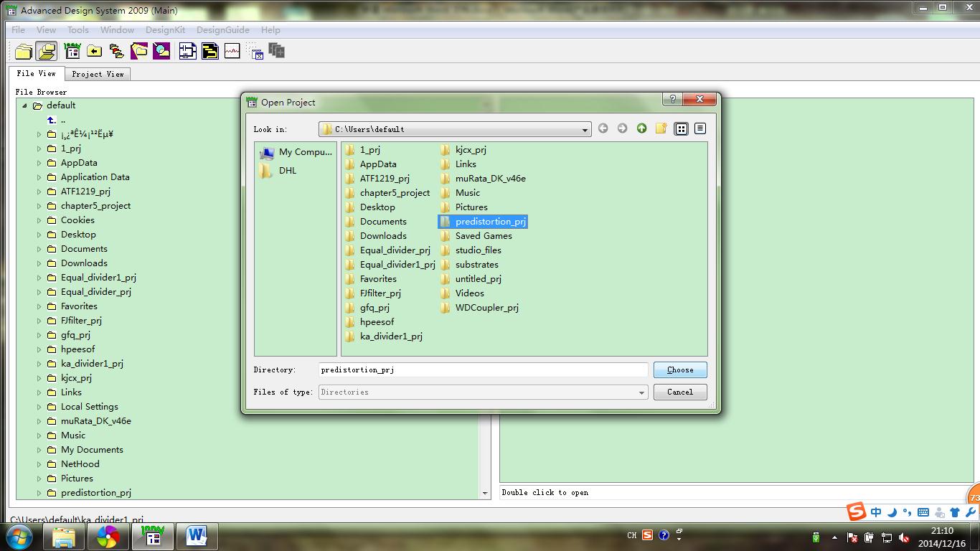Open a new data display window icon
This screenshot has height=551, width=980.
coord(232,51)
